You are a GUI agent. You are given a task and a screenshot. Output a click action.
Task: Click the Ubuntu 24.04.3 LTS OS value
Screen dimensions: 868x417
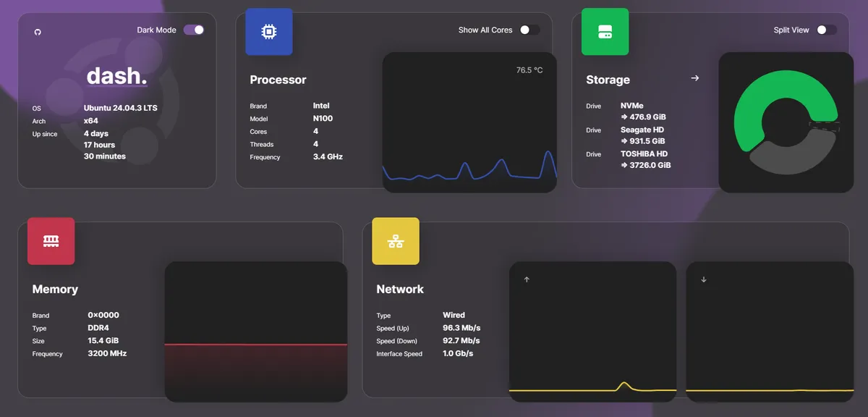[120, 108]
